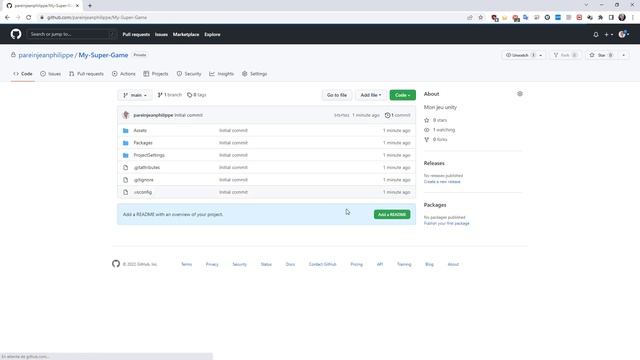The width and height of the screenshot is (640, 360).
Task: Click the footer Docs link
Action: (290, 264)
